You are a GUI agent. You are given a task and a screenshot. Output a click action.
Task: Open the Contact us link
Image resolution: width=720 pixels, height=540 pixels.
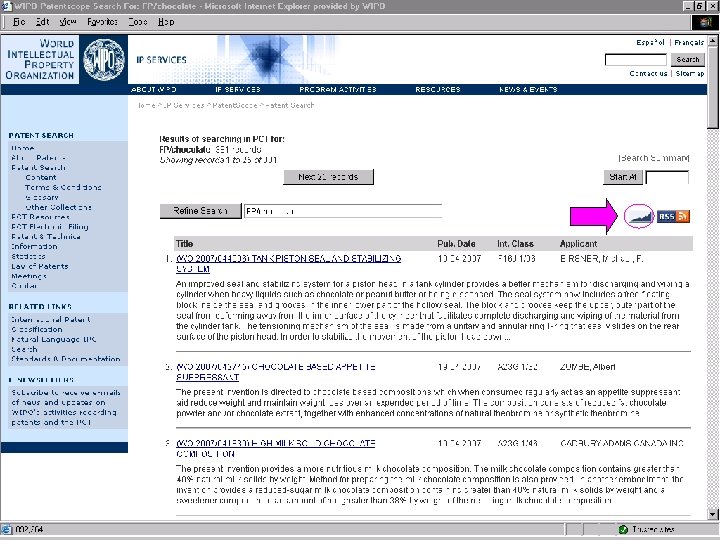point(648,73)
